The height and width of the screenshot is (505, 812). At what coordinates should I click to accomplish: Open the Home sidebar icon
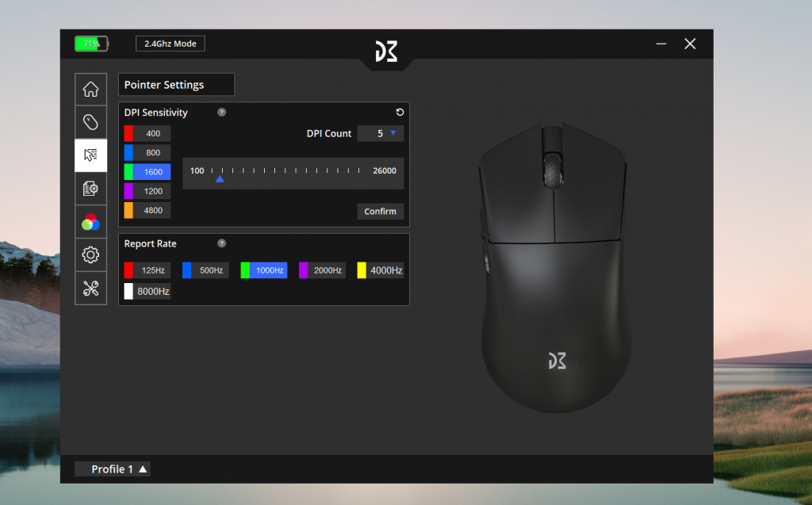[90, 89]
